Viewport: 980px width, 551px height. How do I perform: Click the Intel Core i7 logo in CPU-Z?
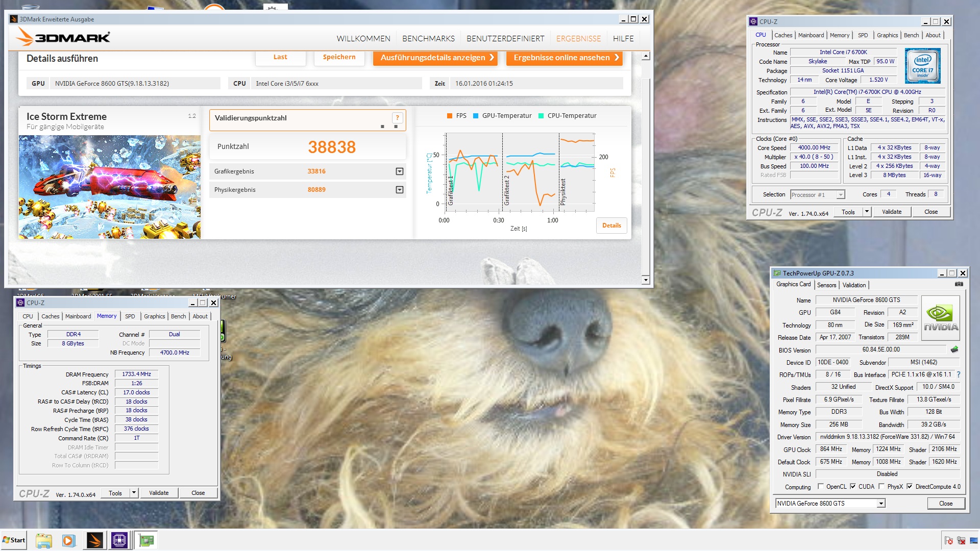(923, 66)
